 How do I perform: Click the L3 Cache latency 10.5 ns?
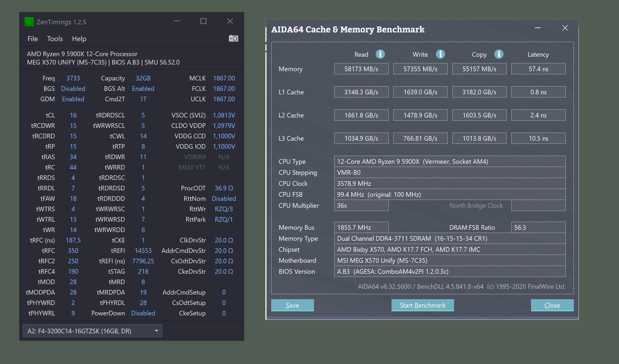pos(538,138)
